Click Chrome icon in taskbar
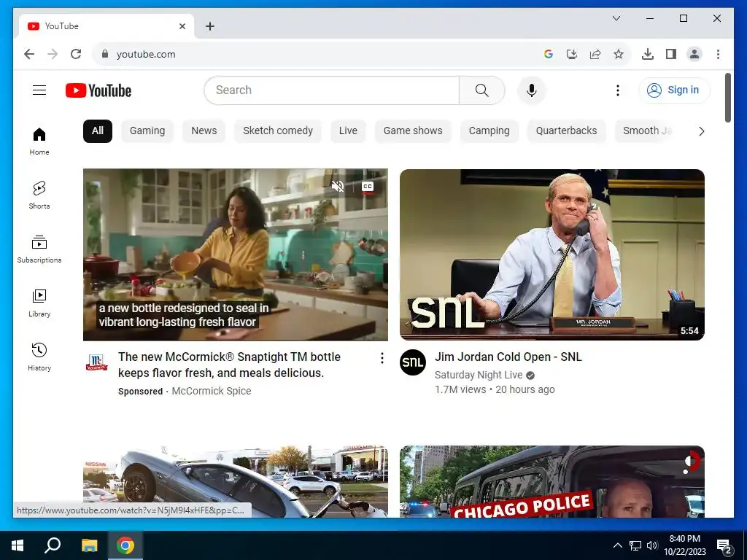This screenshot has height=560, width=747. (x=125, y=545)
